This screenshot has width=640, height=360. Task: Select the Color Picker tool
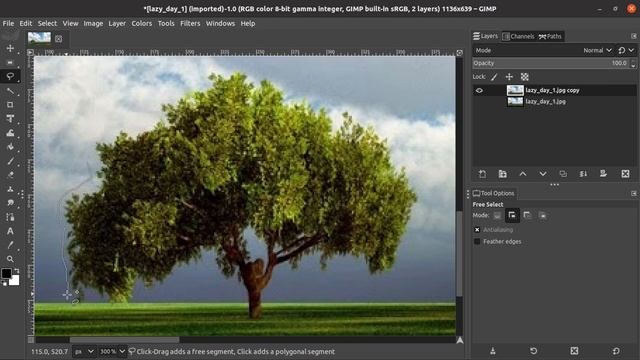(10, 245)
